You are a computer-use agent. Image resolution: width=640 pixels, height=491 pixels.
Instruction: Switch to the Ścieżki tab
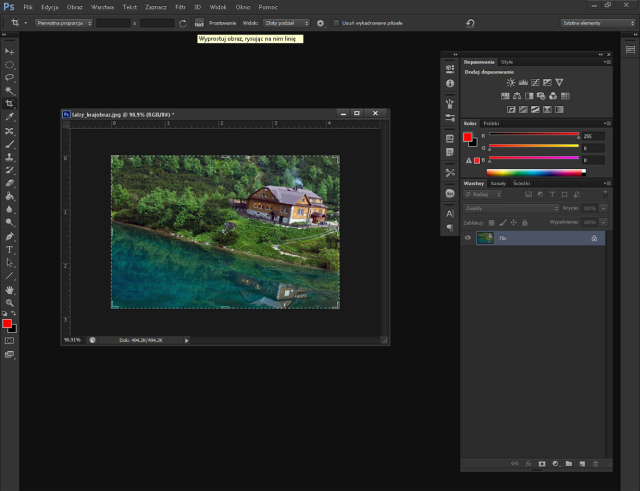(x=522, y=183)
